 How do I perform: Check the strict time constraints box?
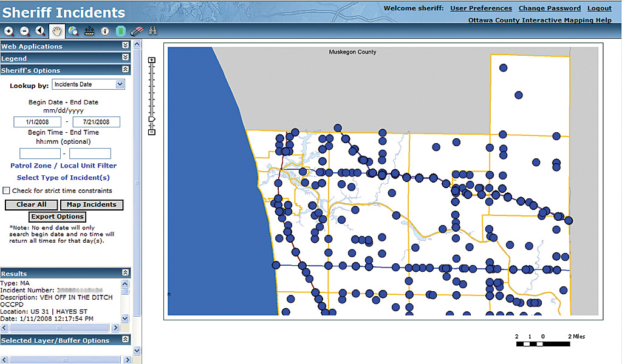(6, 191)
